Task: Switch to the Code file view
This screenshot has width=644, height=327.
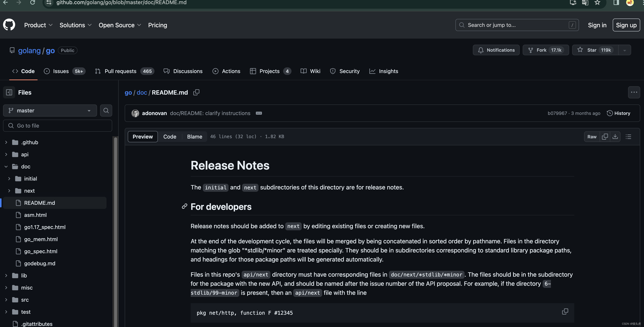Action: tap(170, 137)
